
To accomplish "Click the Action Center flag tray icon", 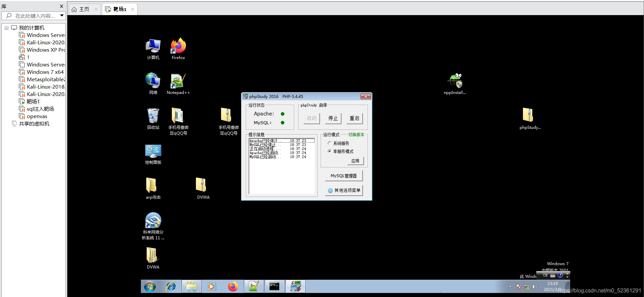I will [x=519, y=287].
